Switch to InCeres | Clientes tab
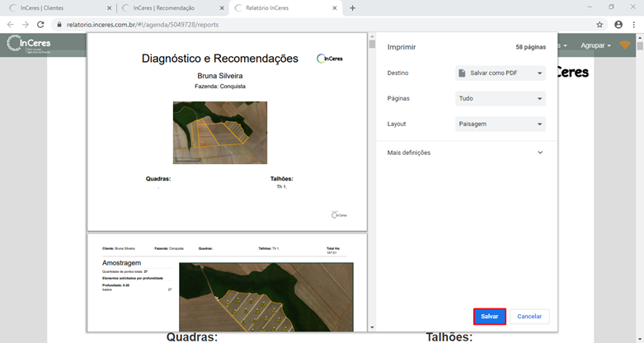Screen dimensions: 644x343 (42, 7)
